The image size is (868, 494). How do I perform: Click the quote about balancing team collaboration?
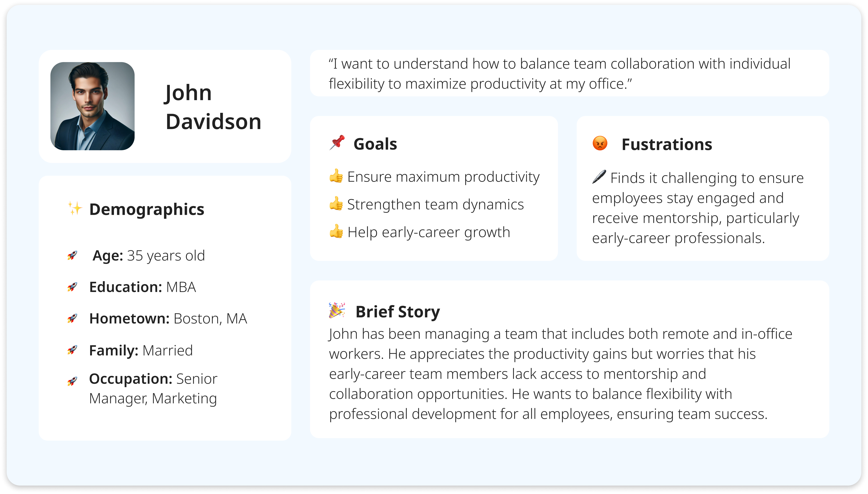pos(559,74)
